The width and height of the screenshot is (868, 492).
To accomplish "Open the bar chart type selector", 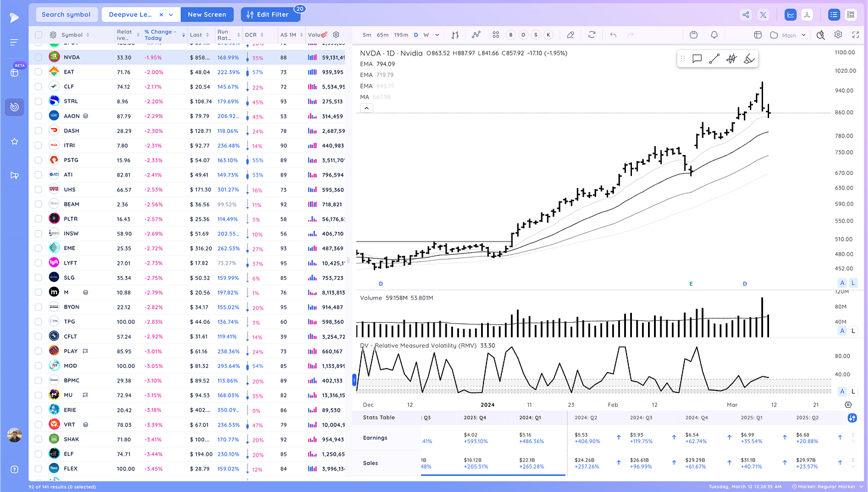I will pyautogui.click(x=455, y=35).
